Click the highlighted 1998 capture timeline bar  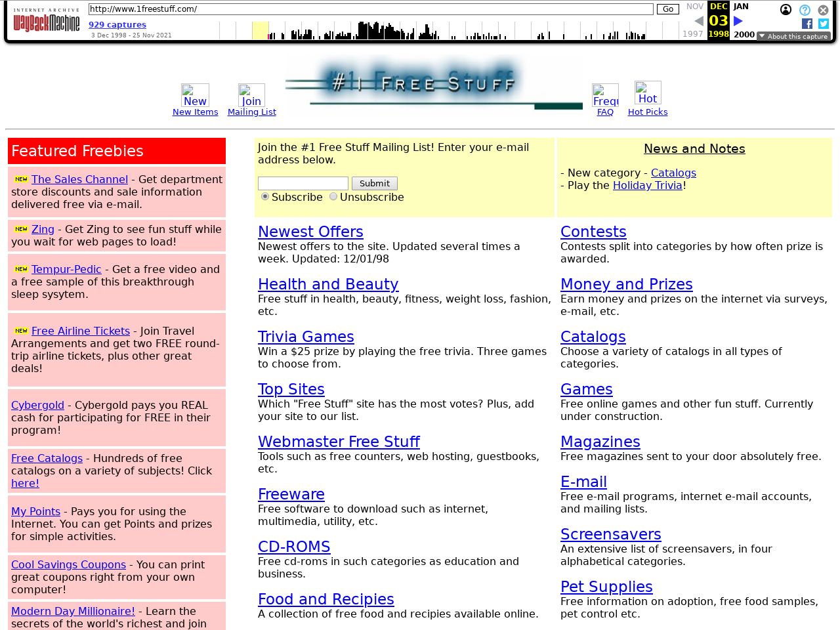point(261,31)
